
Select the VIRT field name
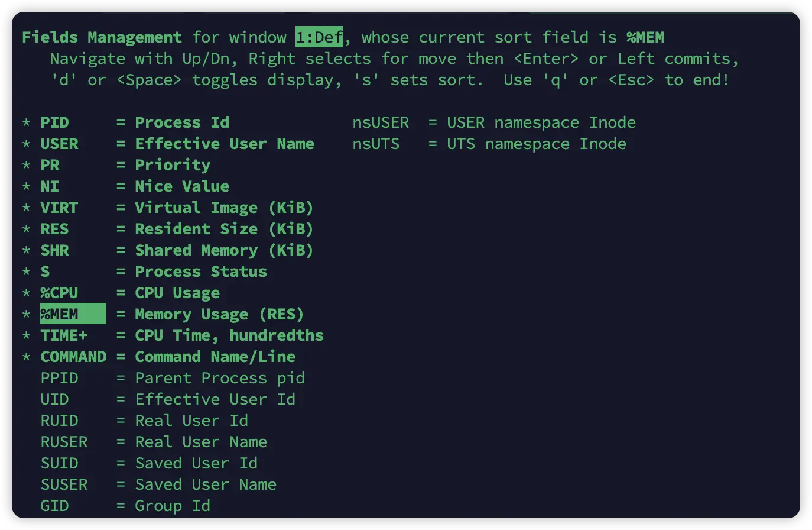(59, 208)
